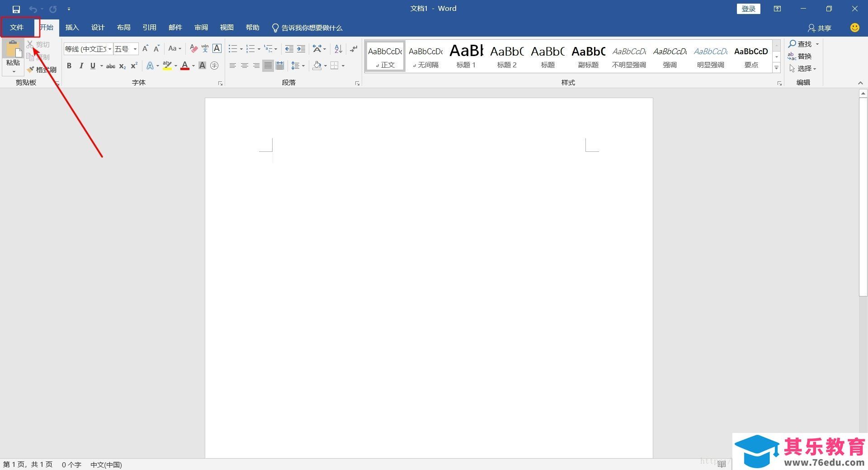Switch to the 插入 tab
The image size is (868, 470).
coord(72,28)
